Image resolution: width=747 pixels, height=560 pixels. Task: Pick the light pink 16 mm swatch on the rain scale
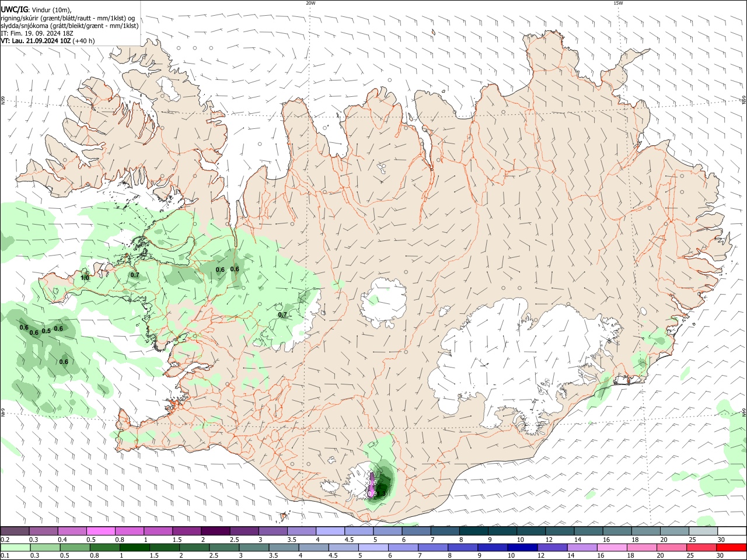[x=612, y=547]
